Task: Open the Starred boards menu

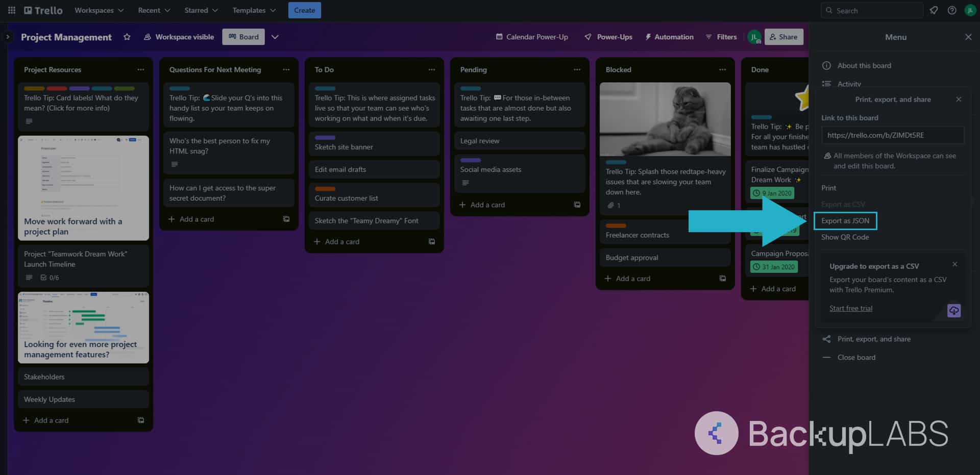Action: click(x=201, y=10)
